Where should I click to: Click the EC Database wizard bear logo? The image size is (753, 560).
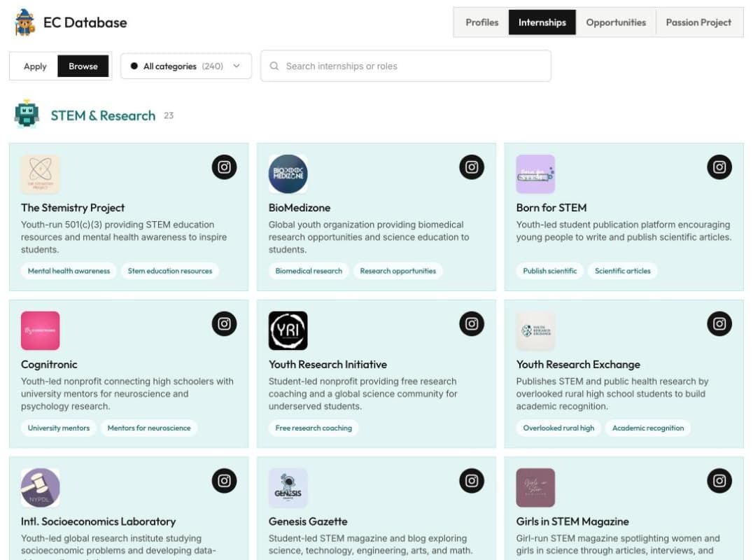24,22
